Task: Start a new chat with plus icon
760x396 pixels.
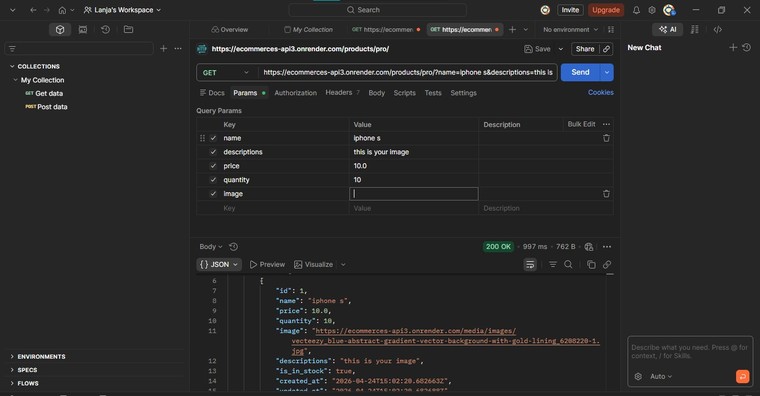Action: [733, 48]
